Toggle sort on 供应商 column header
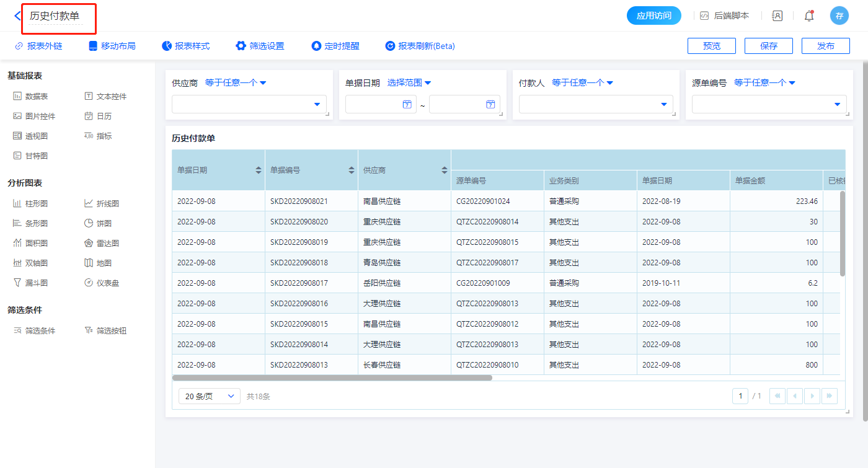Viewport: 868px width, 468px height. [x=445, y=170]
